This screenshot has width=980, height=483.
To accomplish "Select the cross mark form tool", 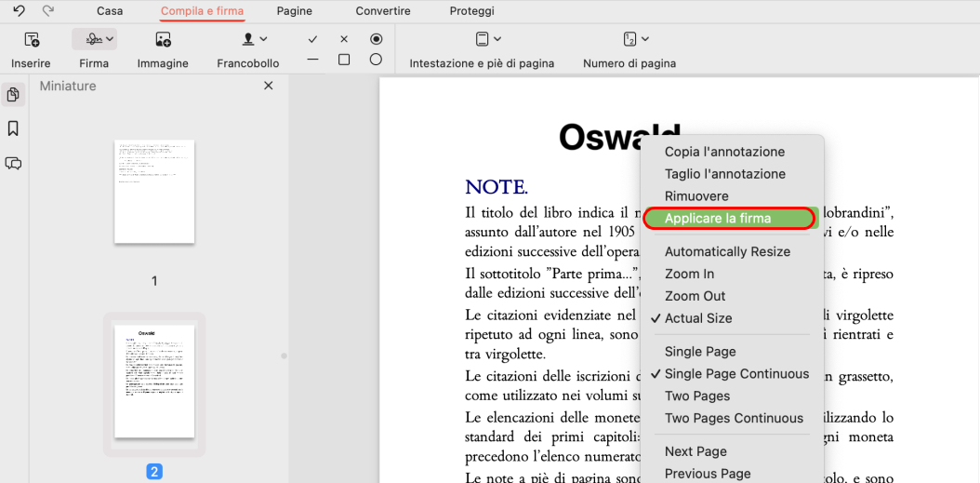I will [344, 39].
